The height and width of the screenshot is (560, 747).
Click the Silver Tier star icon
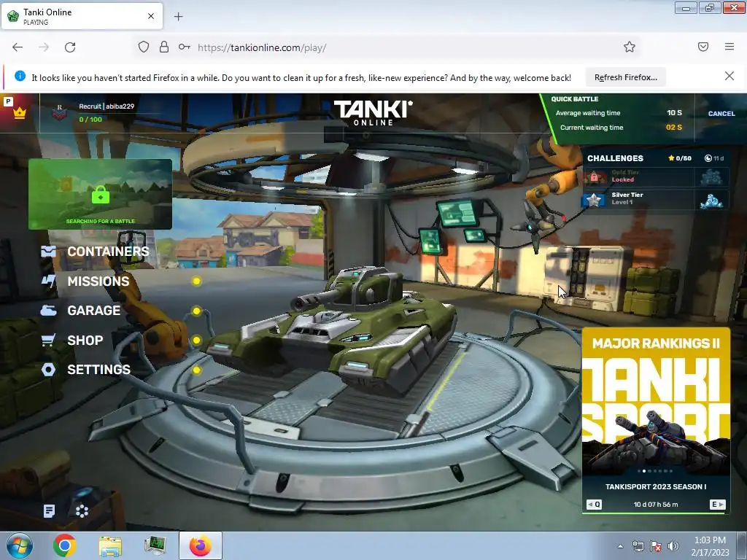pos(594,199)
